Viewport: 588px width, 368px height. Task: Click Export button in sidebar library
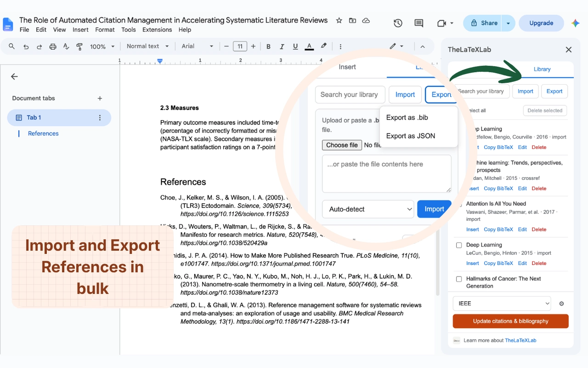[554, 91]
